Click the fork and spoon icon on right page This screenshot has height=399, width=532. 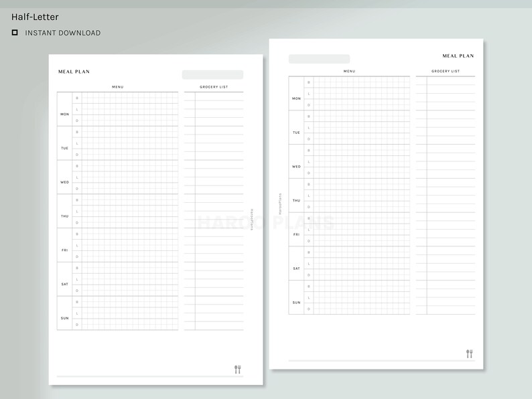pyautogui.click(x=470, y=353)
